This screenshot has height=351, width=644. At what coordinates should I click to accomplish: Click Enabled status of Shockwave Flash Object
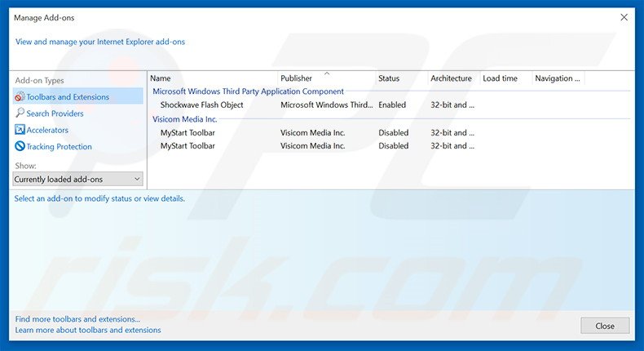392,105
